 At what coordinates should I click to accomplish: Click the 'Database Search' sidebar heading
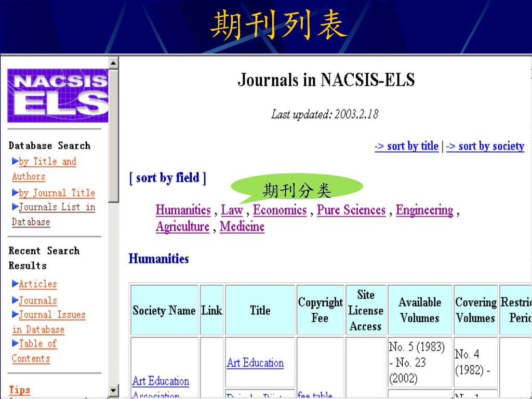(49, 145)
